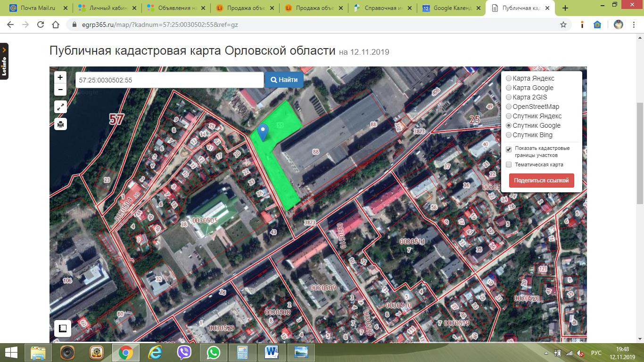Bookmark this page with star icon
Viewport: 644px width, 362px height.
[563, 25]
